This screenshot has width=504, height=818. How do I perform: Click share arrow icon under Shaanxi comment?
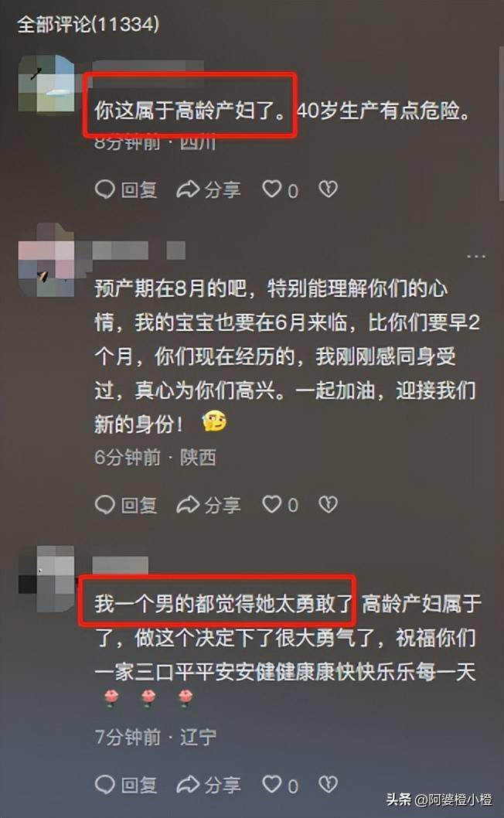[x=188, y=504]
